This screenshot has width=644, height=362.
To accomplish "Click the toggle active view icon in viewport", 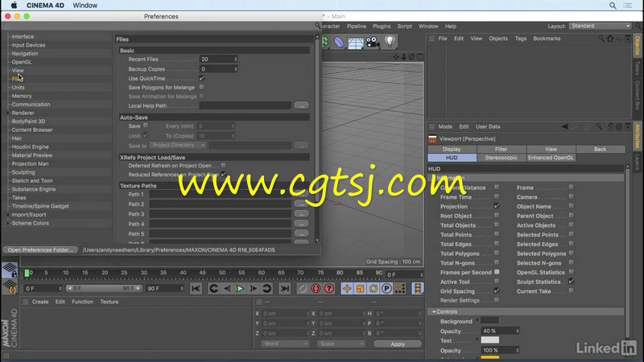I will (419, 57).
